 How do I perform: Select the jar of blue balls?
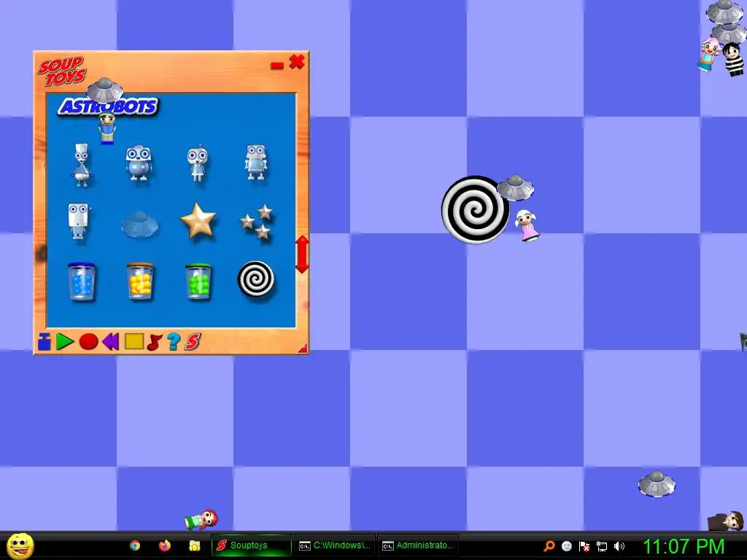82,281
